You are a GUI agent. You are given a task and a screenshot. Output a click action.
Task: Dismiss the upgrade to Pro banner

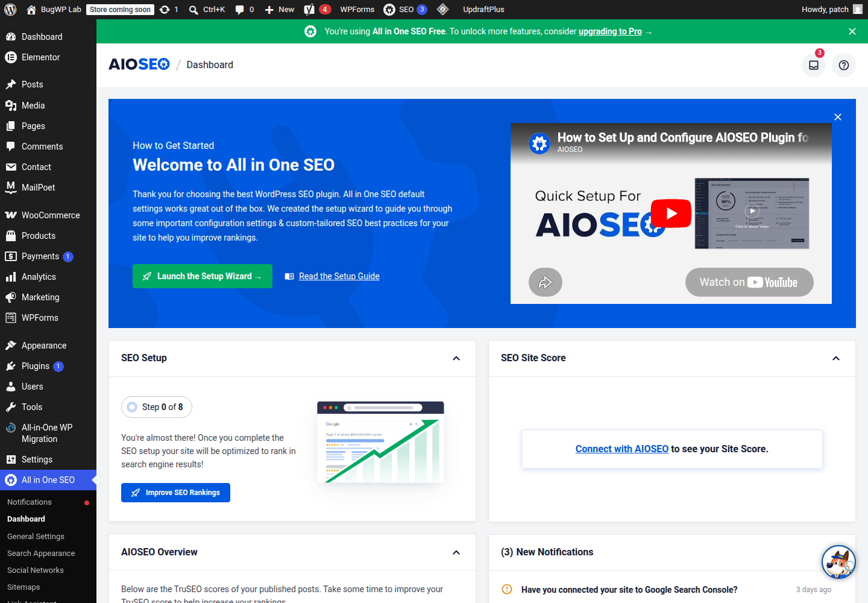[852, 31]
